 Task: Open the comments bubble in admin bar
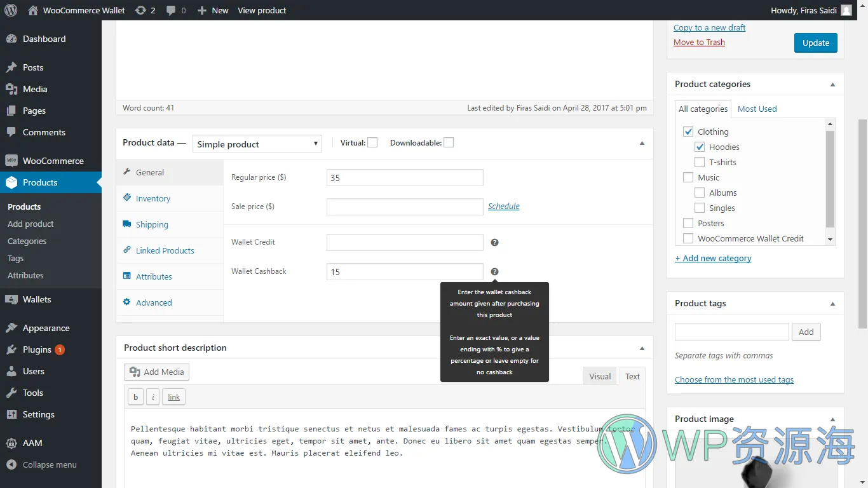click(171, 10)
